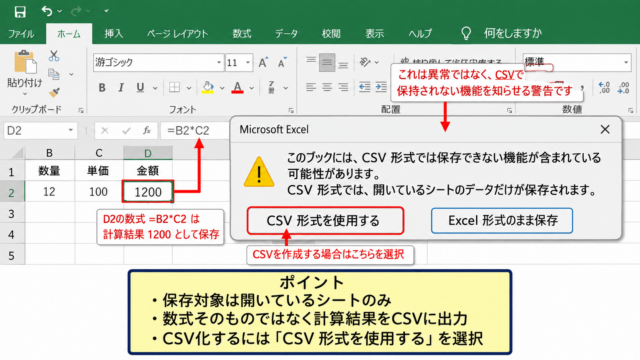Open the Borders dropdown arrow
Viewport: 640px width, 360px height.
(189, 88)
